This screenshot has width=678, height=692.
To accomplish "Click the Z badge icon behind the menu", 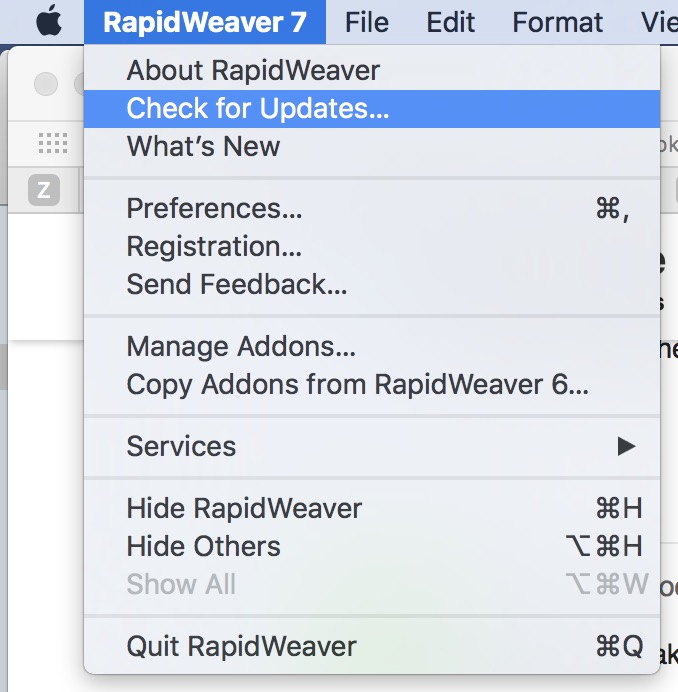I will (x=44, y=190).
